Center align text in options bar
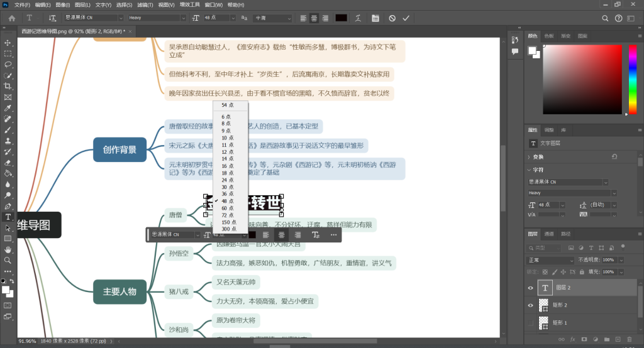 (314, 18)
